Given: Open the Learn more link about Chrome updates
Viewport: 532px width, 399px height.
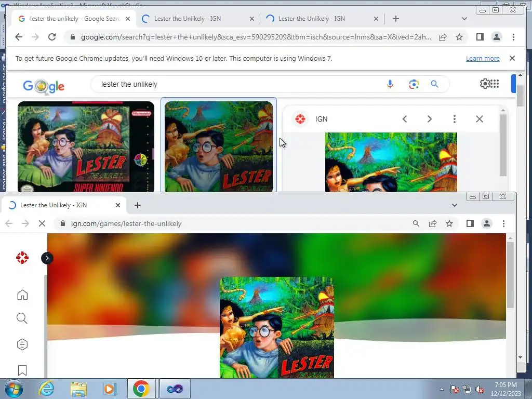Looking at the screenshot, I should pyautogui.click(x=483, y=58).
